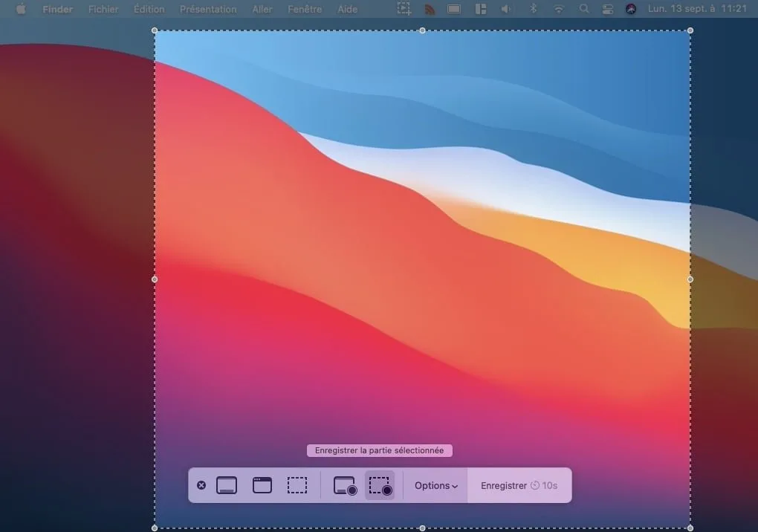Close the screenshot toolbar with the X button

tap(201, 485)
